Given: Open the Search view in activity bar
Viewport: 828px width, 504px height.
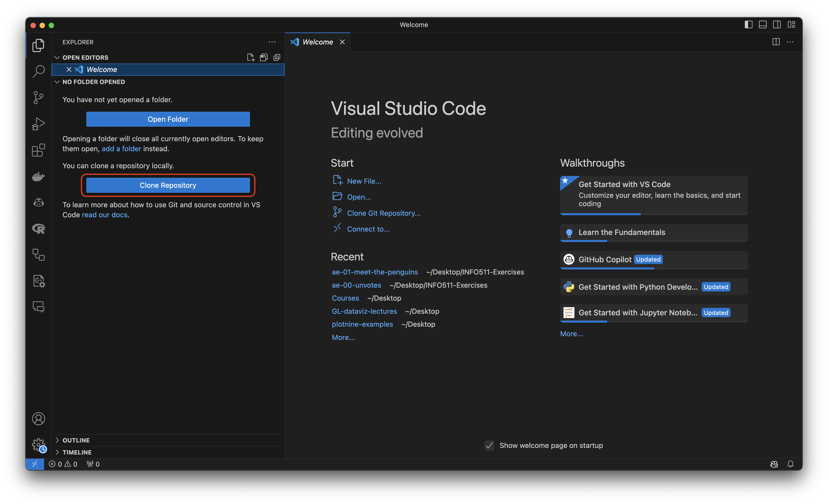Looking at the screenshot, I should pos(38,71).
